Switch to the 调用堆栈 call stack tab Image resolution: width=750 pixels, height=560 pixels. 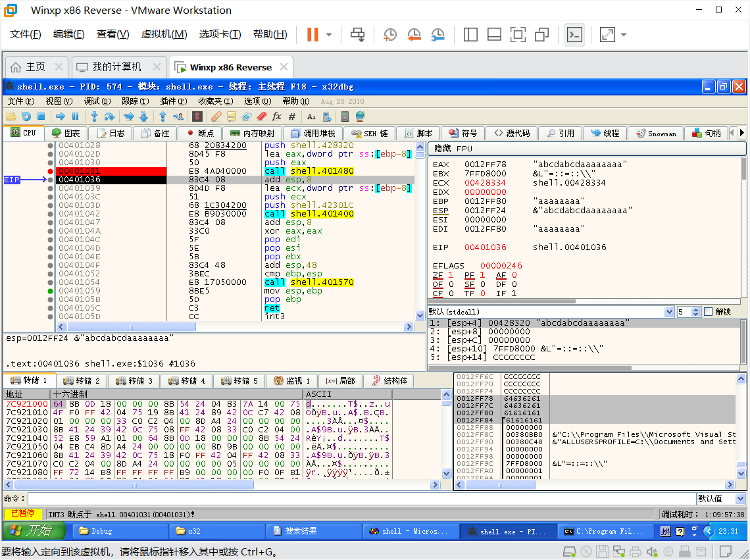313,133
